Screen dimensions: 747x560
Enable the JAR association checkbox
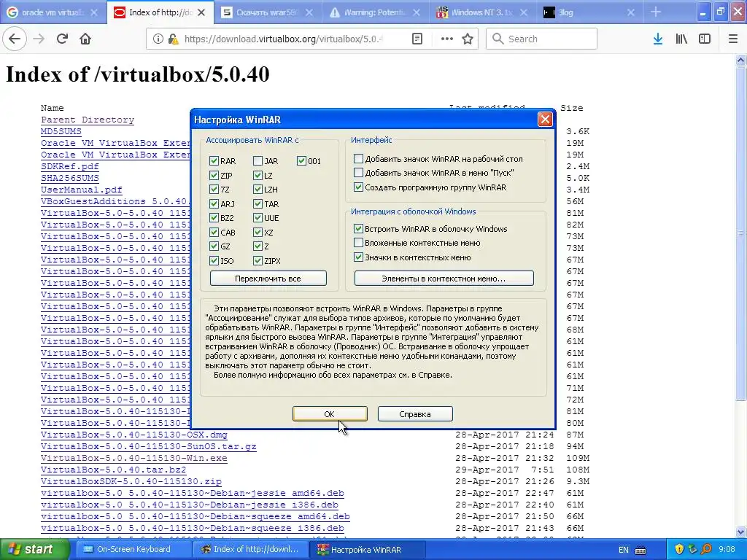click(258, 161)
